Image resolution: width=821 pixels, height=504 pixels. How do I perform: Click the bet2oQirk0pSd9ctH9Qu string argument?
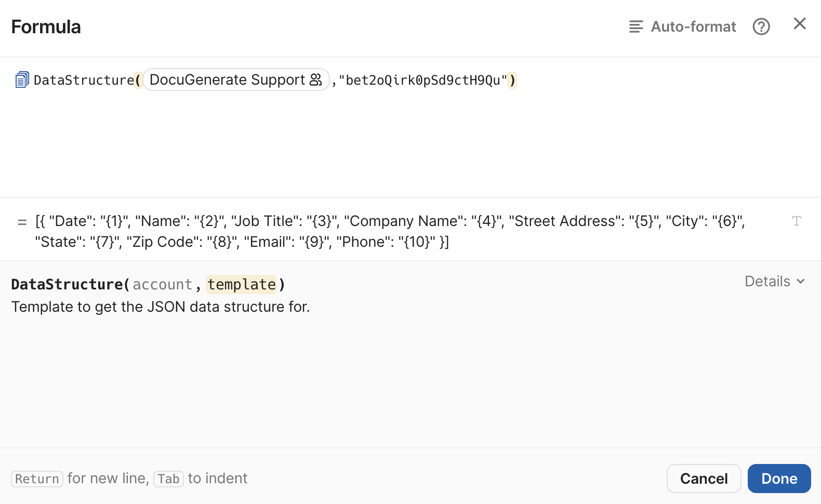[x=424, y=79]
